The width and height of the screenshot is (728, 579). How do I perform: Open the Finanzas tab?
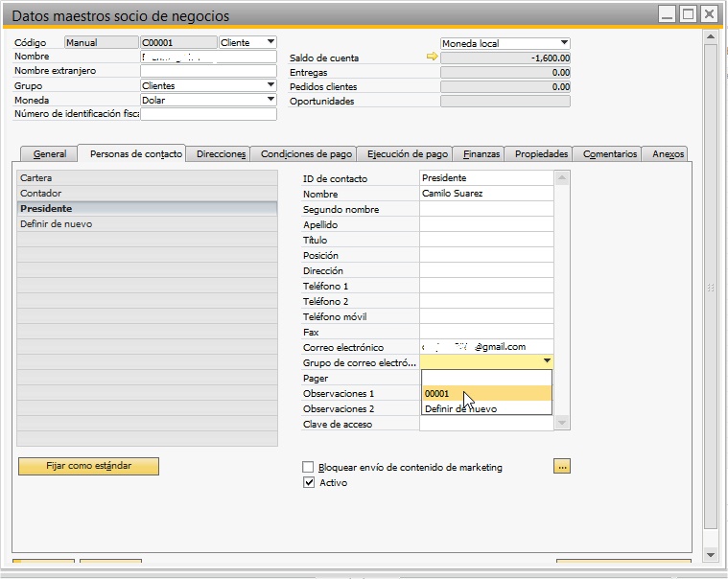481,153
